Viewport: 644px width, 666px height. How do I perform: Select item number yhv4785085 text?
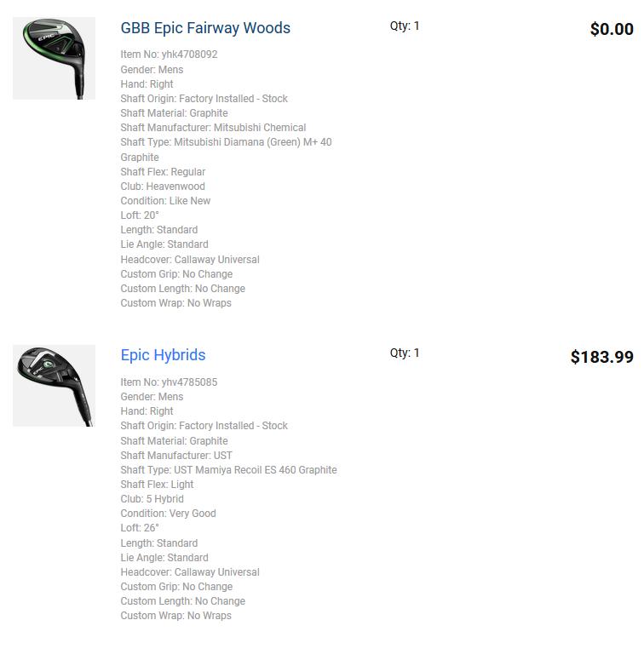(x=169, y=382)
